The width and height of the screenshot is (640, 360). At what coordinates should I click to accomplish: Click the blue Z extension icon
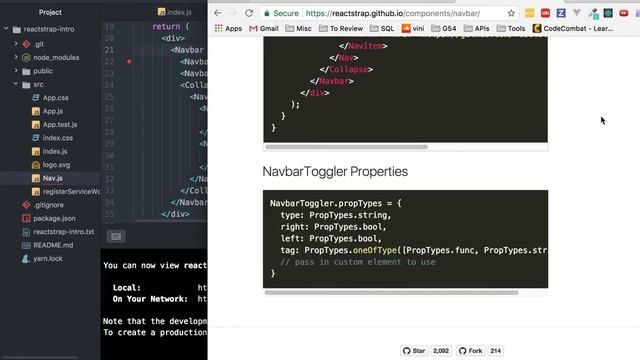click(x=561, y=13)
